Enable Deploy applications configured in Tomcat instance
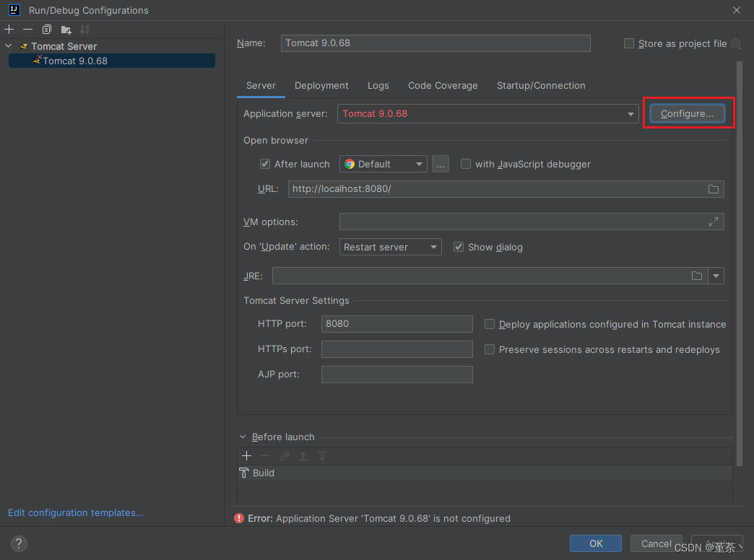 coord(489,324)
